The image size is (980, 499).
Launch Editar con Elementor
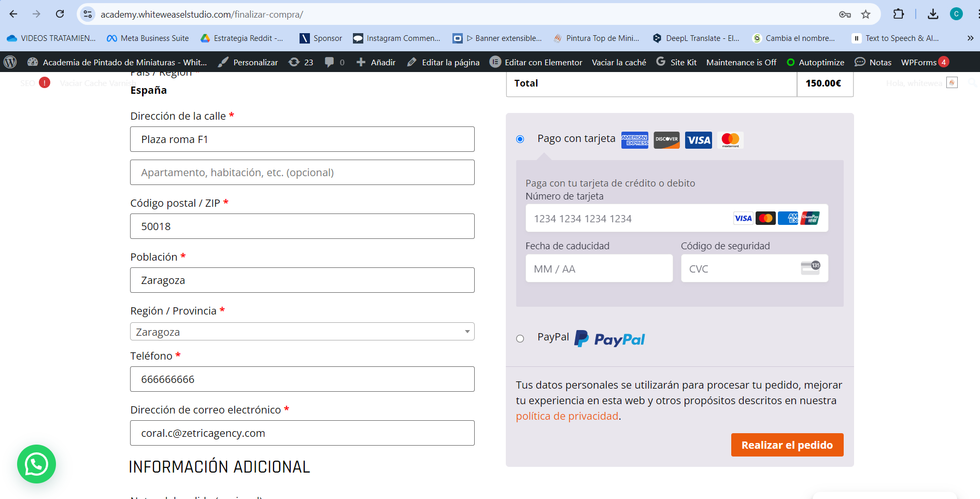pos(536,62)
